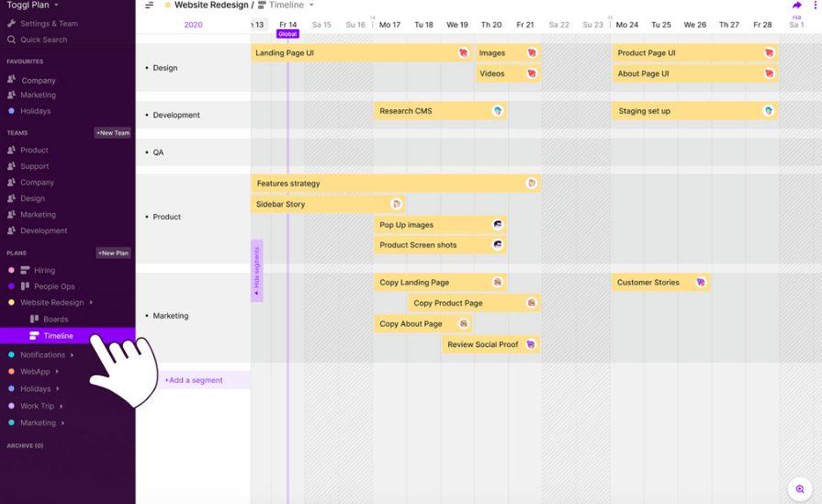Click the sidebar collapse icon beside Website Redesign
This screenshot has width=822, height=504.
tap(150, 6)
